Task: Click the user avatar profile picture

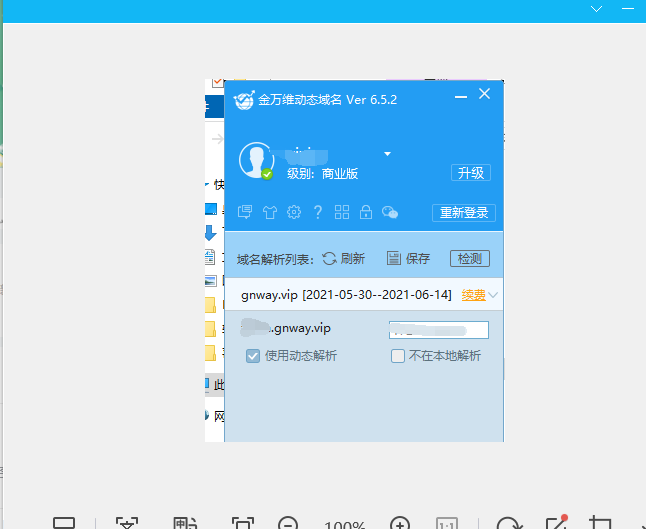Action: 256,161
